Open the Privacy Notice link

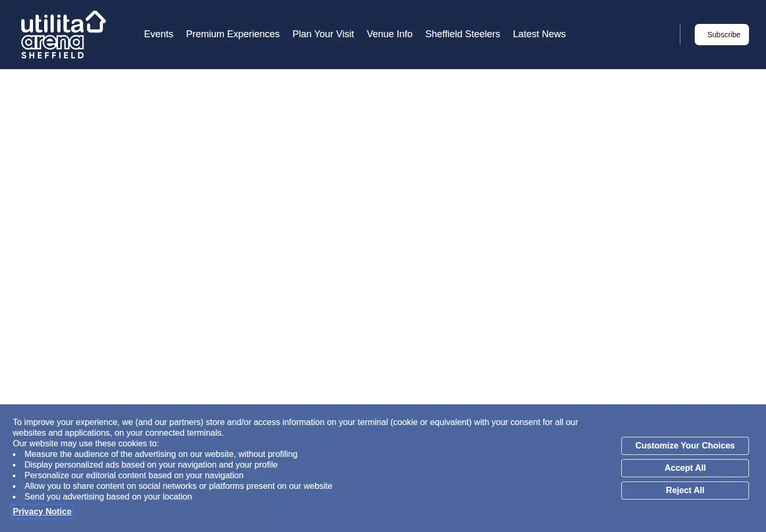point(42,512)
